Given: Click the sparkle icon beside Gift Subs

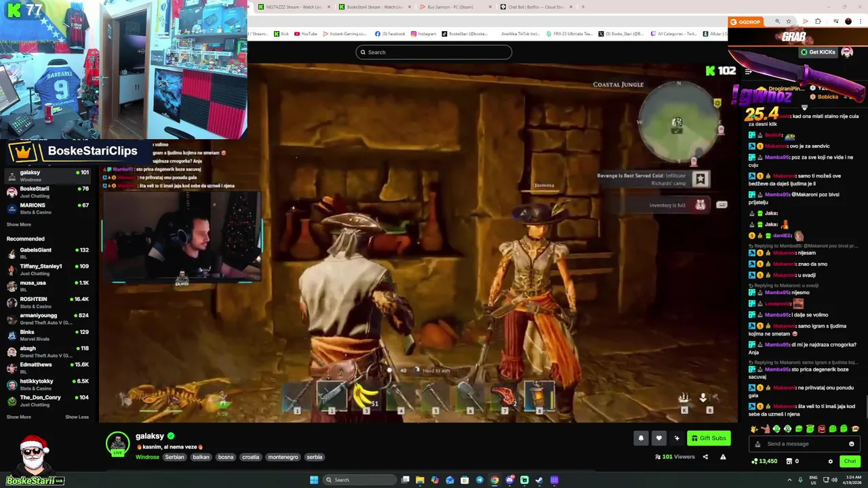Looking at the screenshot, I should [677, 438].
